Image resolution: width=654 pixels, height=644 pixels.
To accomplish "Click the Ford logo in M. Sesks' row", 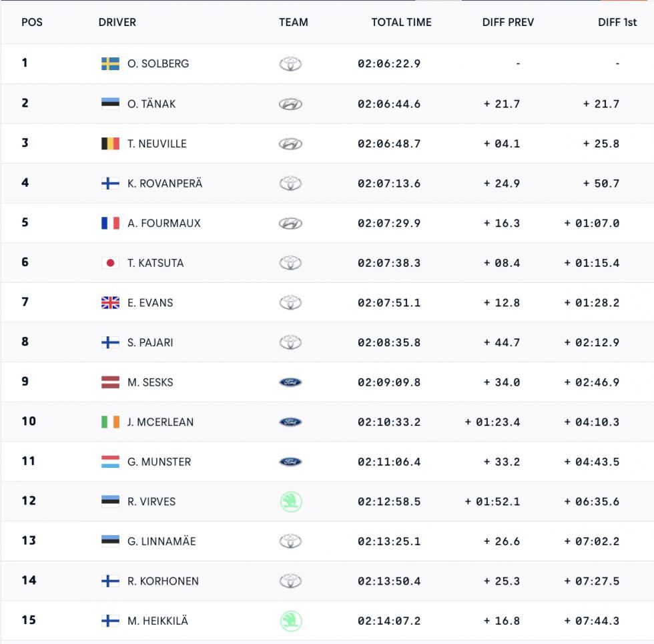I will (290, 382).
